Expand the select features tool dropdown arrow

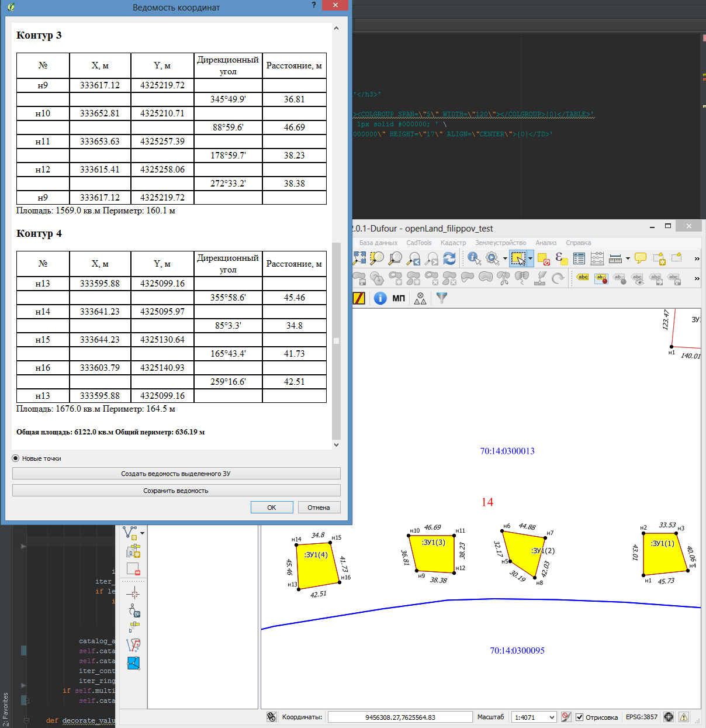530,258
